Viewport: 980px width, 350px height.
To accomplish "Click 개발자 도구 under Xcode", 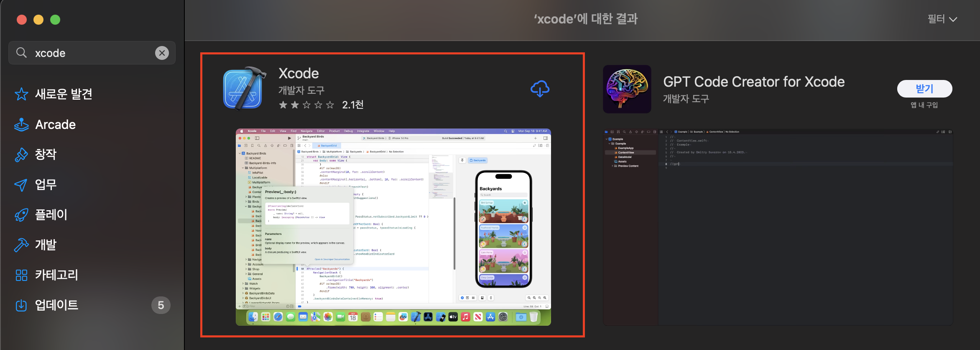I will pos(301,90).
